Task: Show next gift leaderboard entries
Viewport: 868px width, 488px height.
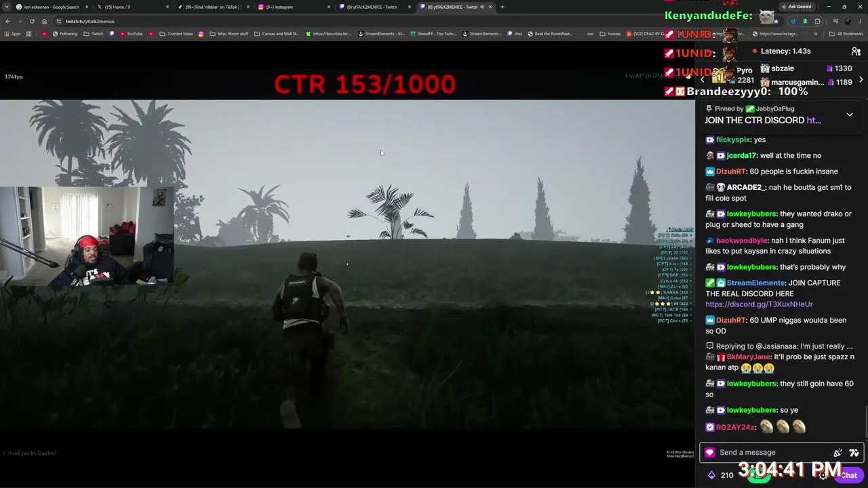Action: click(861, 80)
